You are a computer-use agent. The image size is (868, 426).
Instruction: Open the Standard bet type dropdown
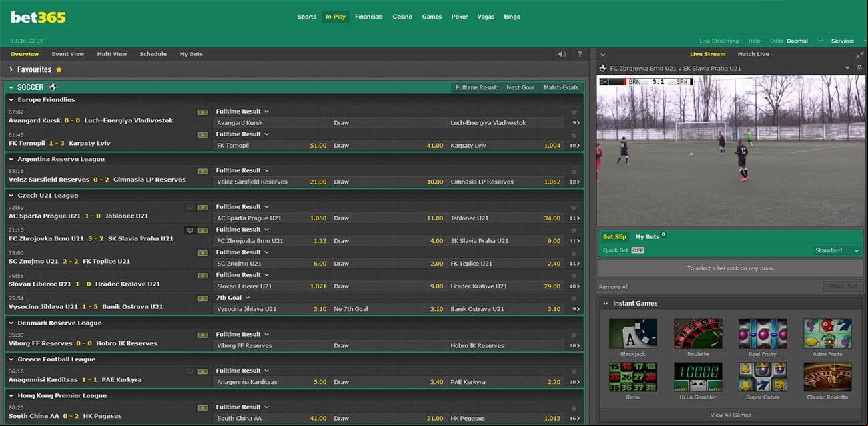(837, 250)
